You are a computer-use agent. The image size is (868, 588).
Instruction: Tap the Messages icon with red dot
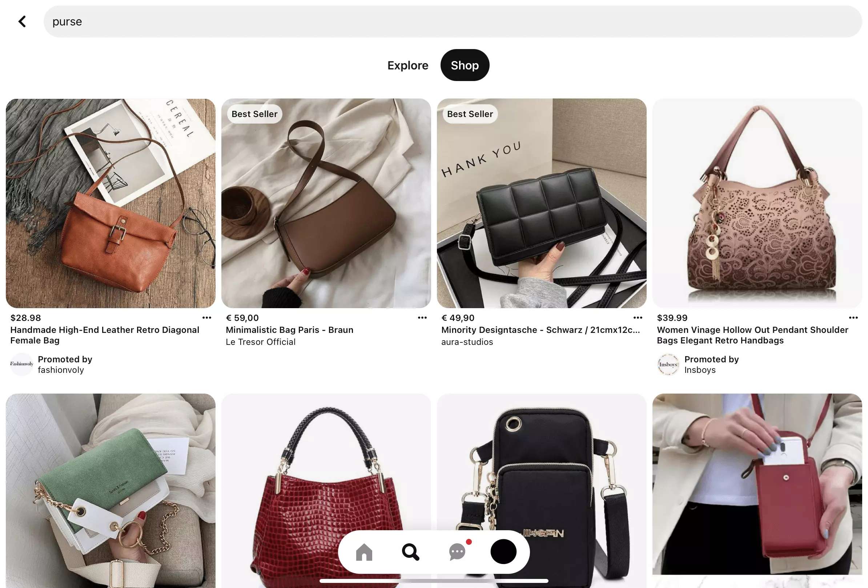click(x=457, y=552)
